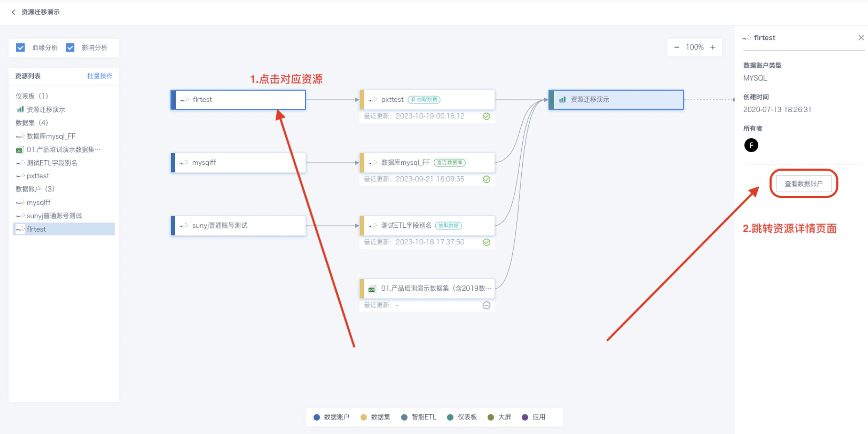Uncheck the 血缘分析 checkbox
Image resolution: width=868 pixels, height=434 pixels.
point(20,48)
